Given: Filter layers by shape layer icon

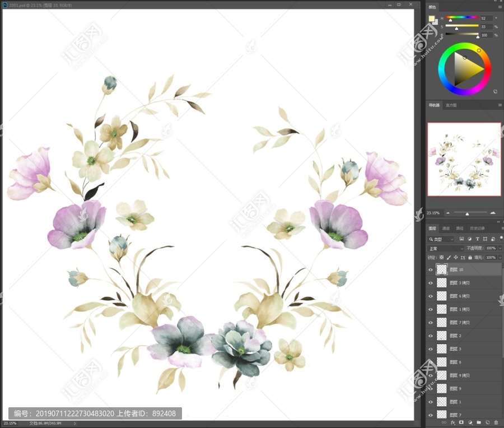Looking at the screenshot, I should [x=485, y=239].
